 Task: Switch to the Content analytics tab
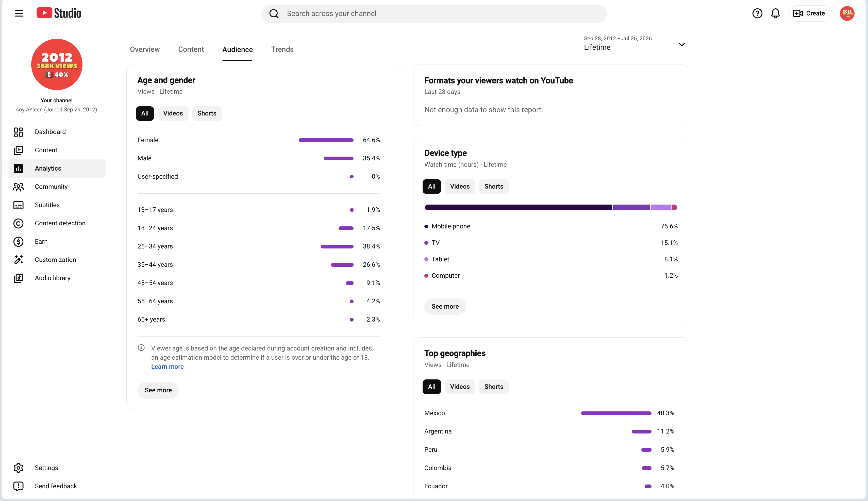point(191,49)
